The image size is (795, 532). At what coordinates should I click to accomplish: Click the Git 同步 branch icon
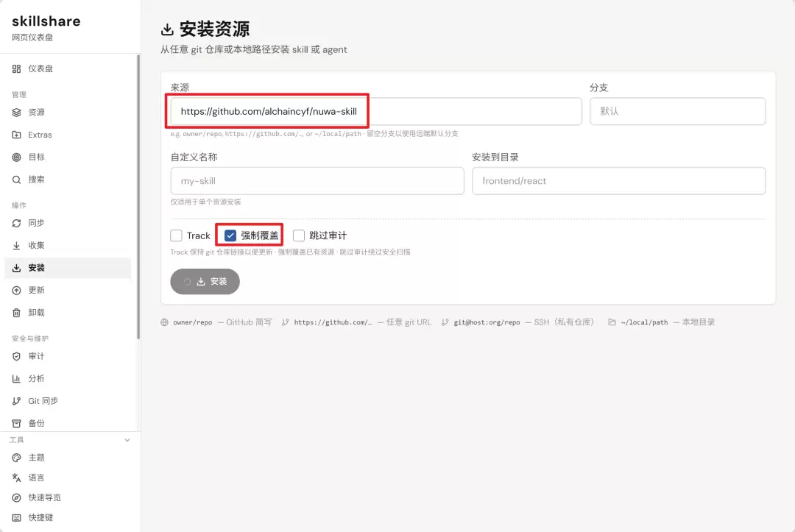16,401
